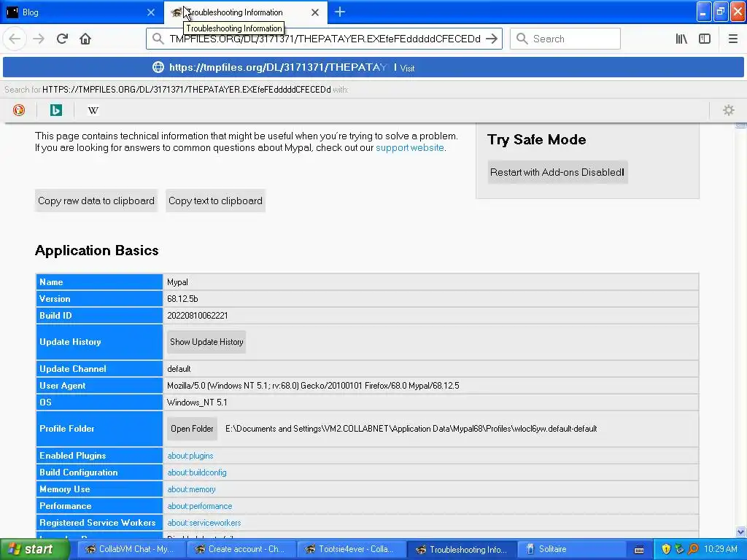Click the magnifier icon in the address bar

click(x=158, y=39)
